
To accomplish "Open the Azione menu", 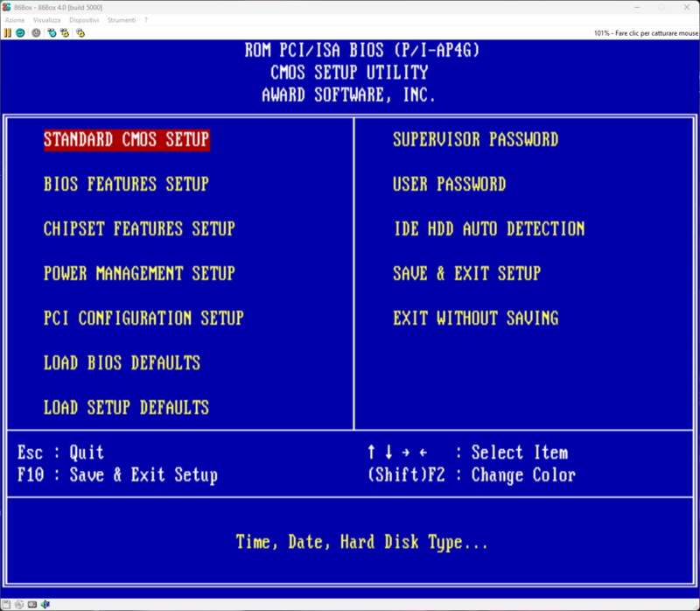I will (x=15, y=20).
